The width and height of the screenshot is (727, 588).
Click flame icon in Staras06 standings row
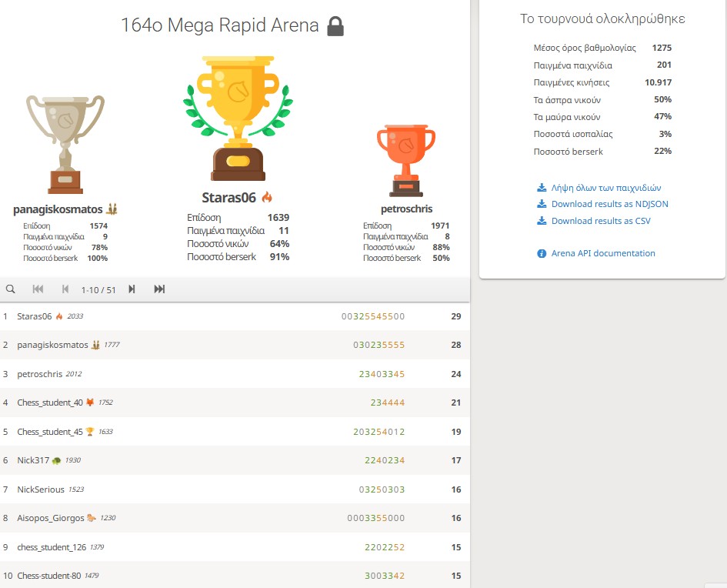tap(59, 316)
